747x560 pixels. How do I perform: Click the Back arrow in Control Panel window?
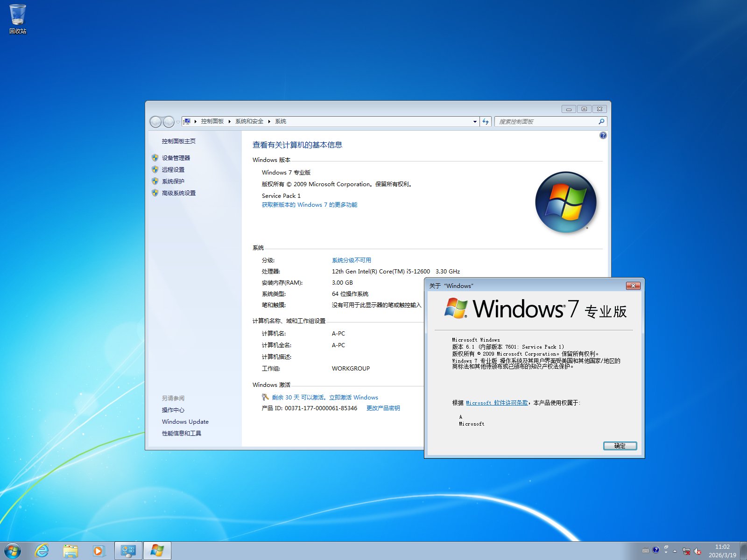tap(155, 122)
